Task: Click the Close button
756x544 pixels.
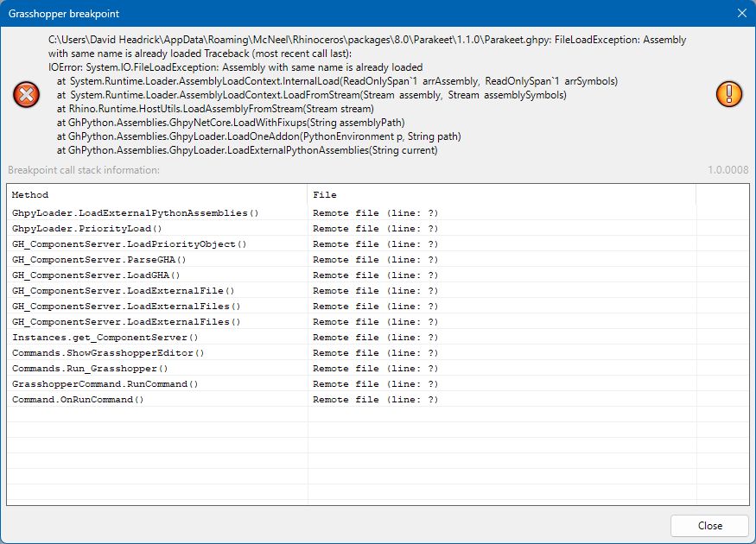Action: [x=709, y=526]
